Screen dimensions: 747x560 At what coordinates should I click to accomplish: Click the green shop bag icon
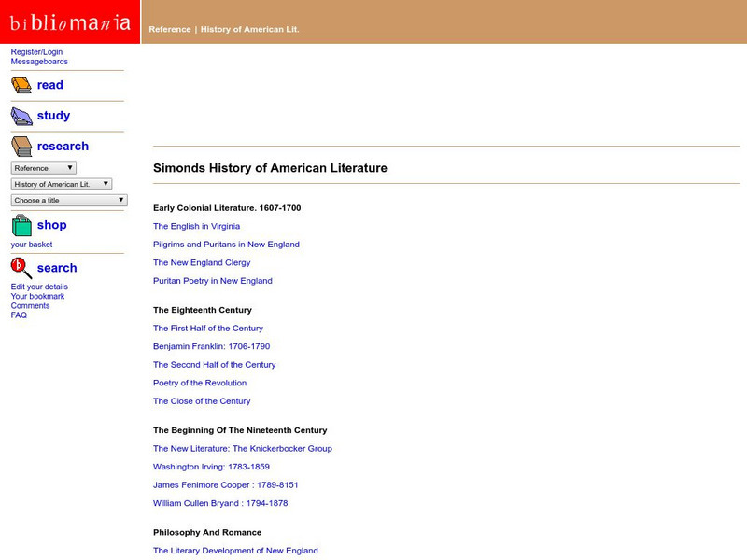[21, 225]
